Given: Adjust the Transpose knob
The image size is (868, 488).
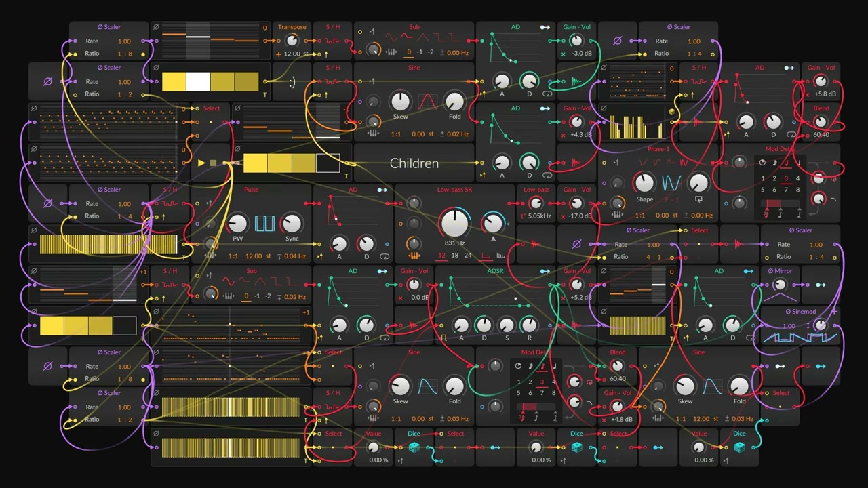Looking at the screenshot, I should point(292,40).
